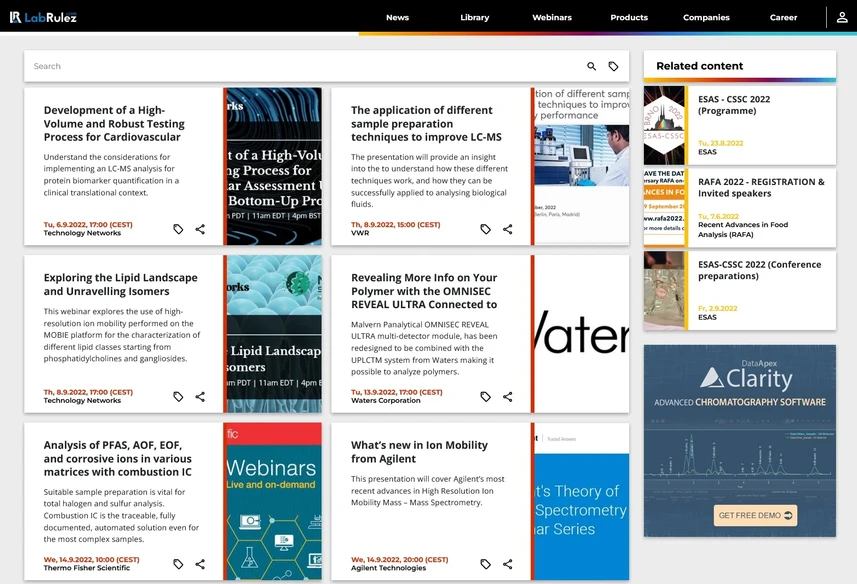Click the 'Related content' heading
This screenshot has height=584, width=857.
[700, 66]
